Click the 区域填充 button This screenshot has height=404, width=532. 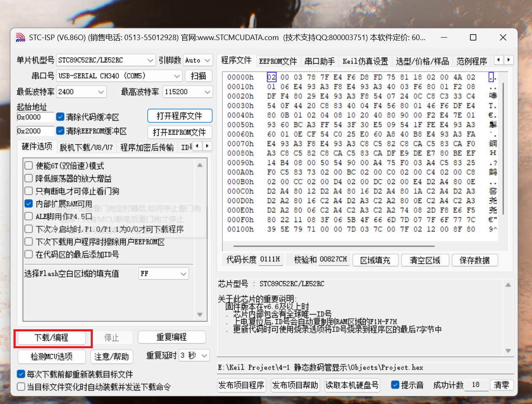[375, 260]
